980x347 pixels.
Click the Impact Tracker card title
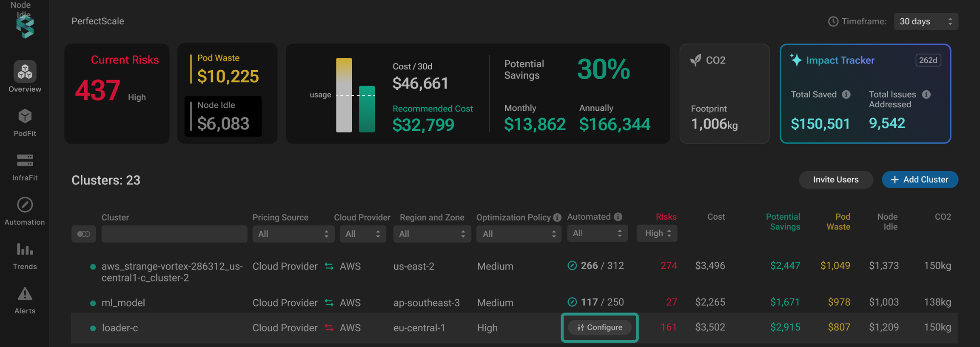[x=840, y=60]
